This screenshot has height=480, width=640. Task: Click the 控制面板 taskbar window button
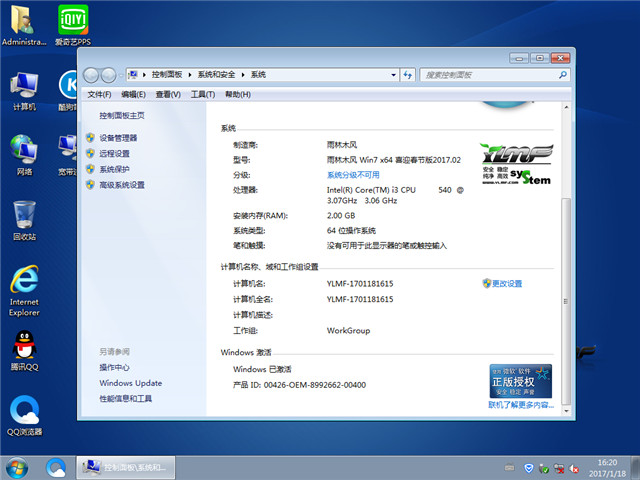point(126,468)
